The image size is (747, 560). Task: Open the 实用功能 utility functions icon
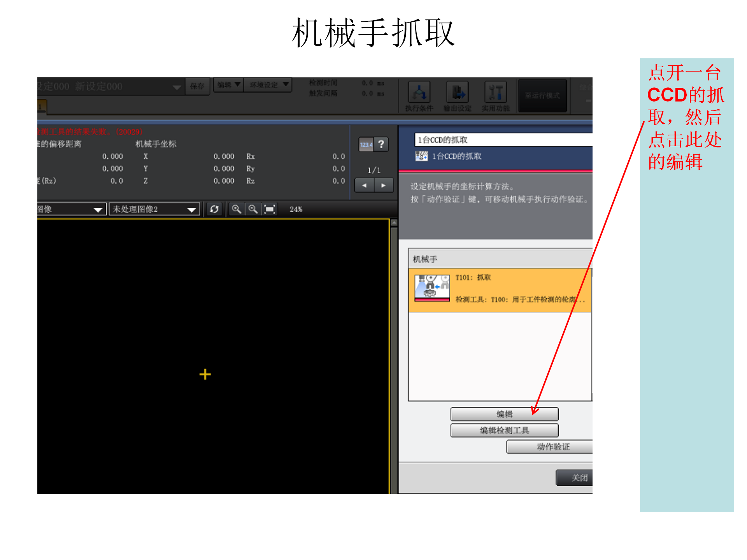pos(495,96)
